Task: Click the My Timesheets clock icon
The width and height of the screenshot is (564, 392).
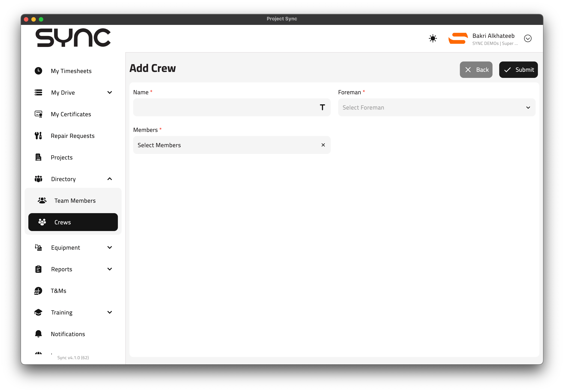Action: tap(38, 71)
